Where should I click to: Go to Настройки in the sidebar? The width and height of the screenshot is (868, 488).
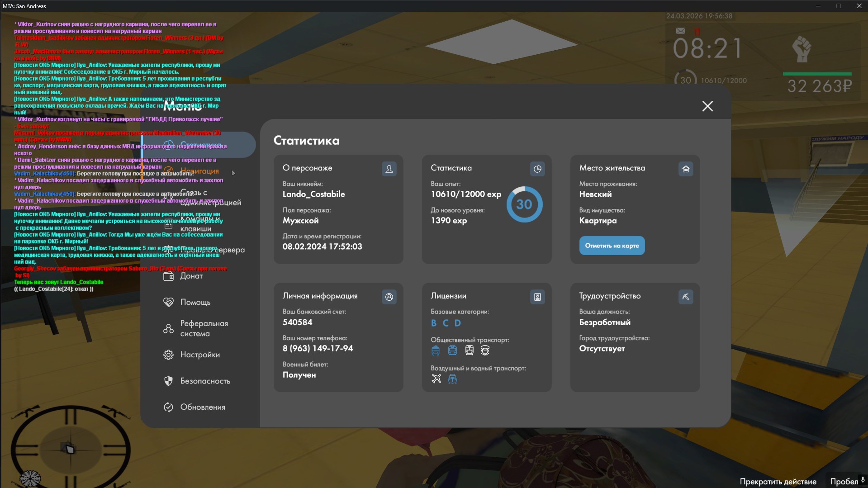[200, 355]
